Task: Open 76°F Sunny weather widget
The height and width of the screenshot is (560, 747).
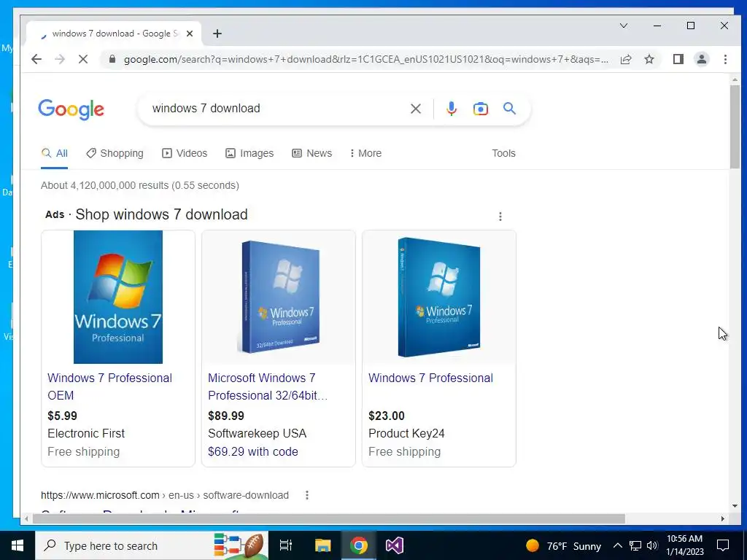Action: click(x=562, y=545)
